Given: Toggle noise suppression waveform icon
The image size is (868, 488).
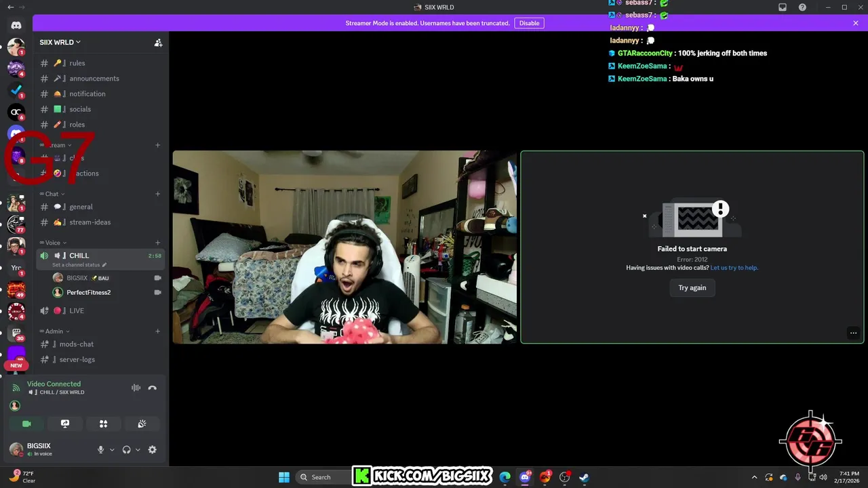Looking at the screenshot, I should (136, 388).
